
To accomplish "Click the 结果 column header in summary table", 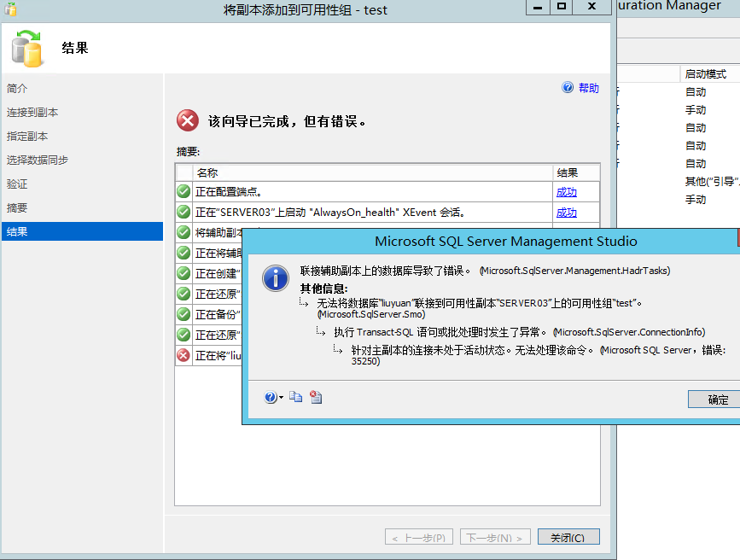I will (x=576, y=172).
